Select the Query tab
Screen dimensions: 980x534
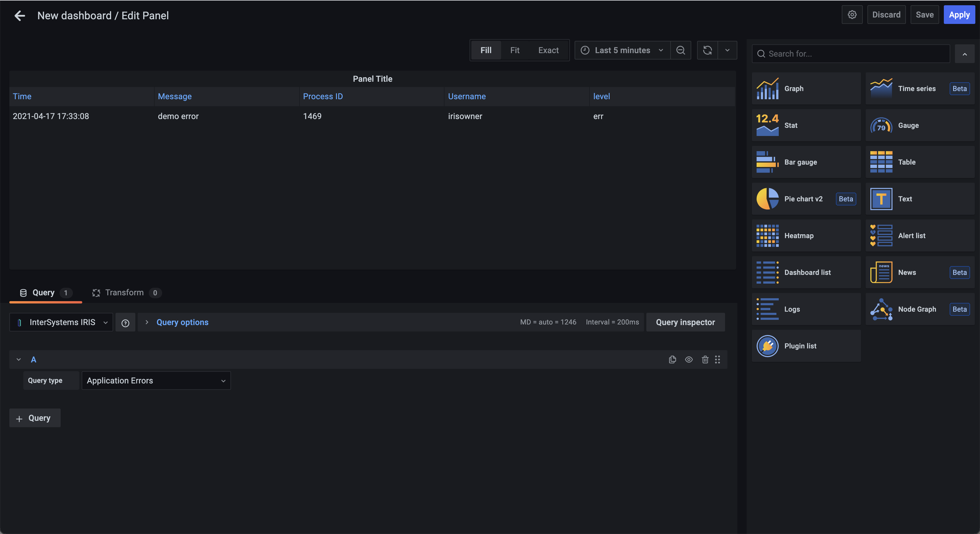[43, 293]
